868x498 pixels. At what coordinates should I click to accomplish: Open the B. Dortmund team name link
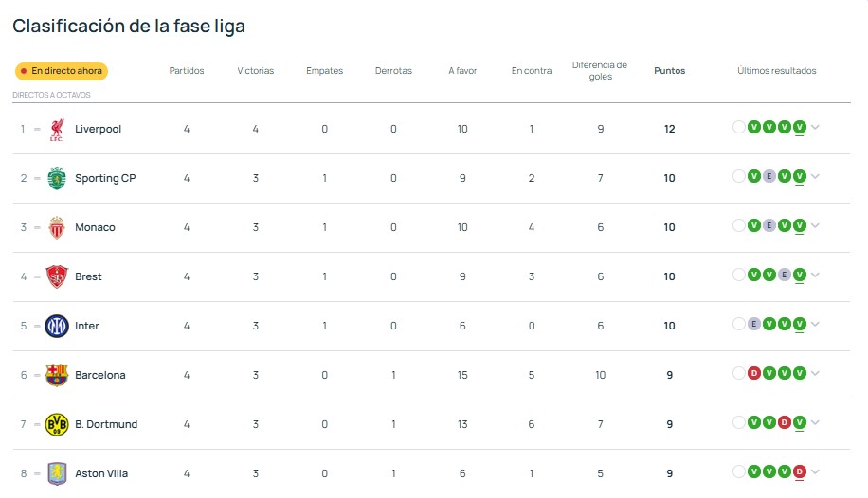(x=106, y=424)
